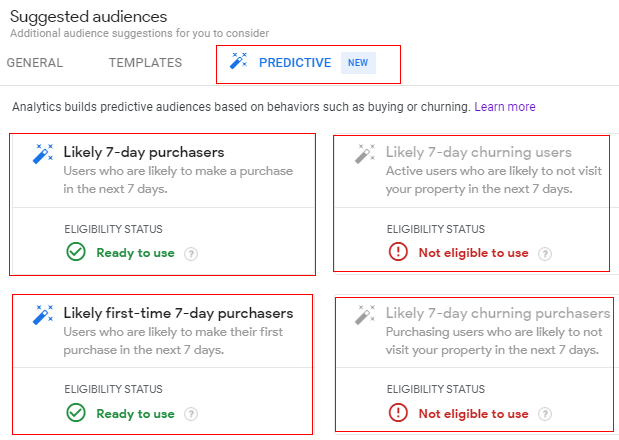The height and width of the screenshot is (440, 619).
Task: Click wand icon beside Likely 7-day churning users
Action: coord(365,154)
